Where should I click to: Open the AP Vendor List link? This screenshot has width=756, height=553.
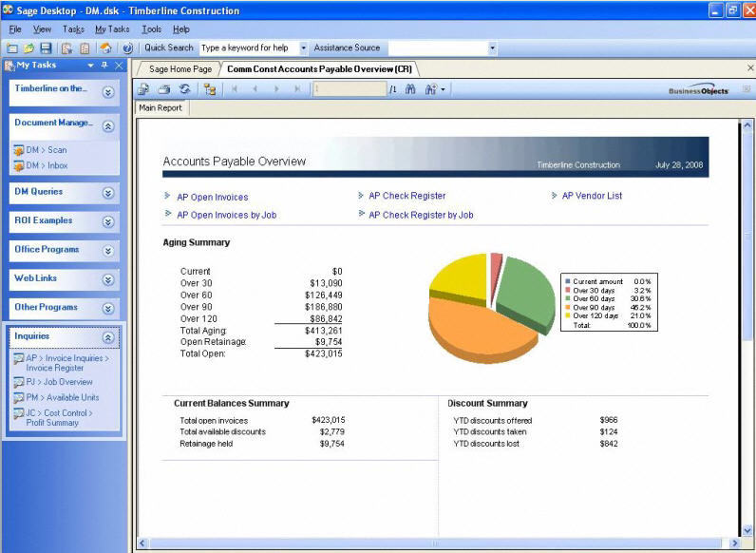(592, 196)
